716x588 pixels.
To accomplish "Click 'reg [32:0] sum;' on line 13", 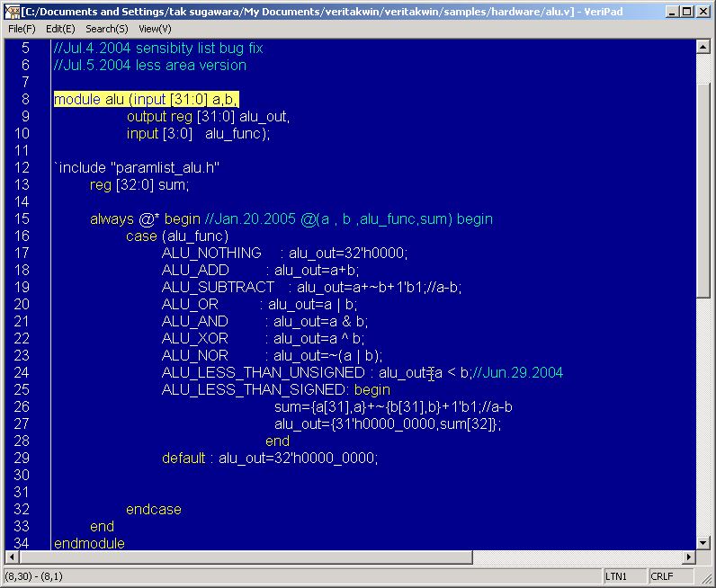I will point(139,184).
